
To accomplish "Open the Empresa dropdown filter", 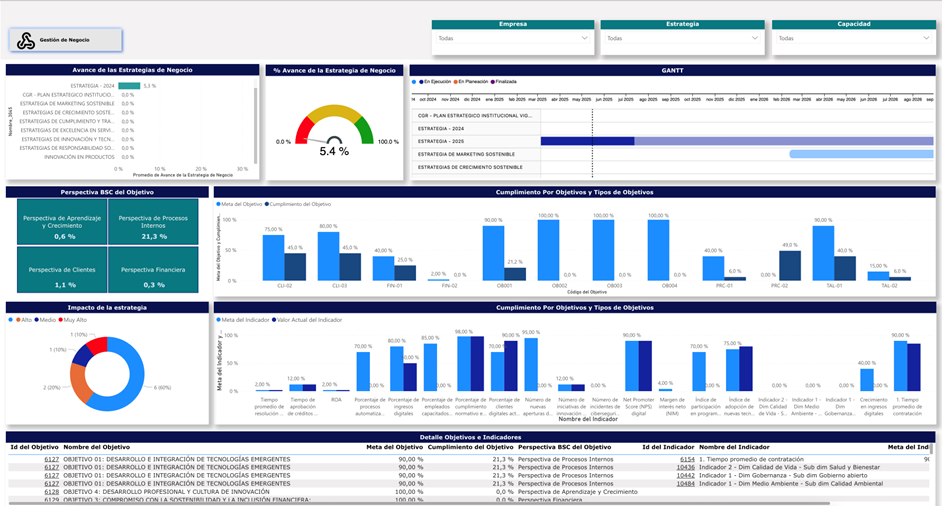I will 511,39.
